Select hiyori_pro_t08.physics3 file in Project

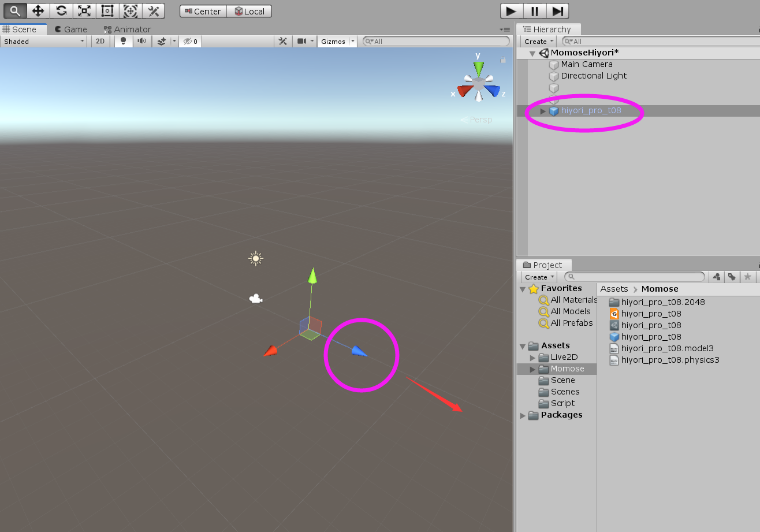point(670,360)
